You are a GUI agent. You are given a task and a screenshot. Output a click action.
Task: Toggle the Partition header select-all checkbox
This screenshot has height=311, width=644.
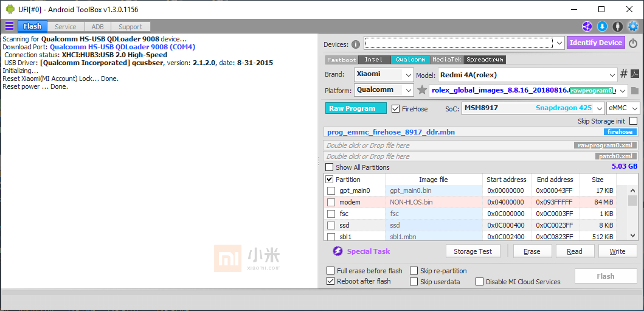pyautogui.click(x=330, y=180)
